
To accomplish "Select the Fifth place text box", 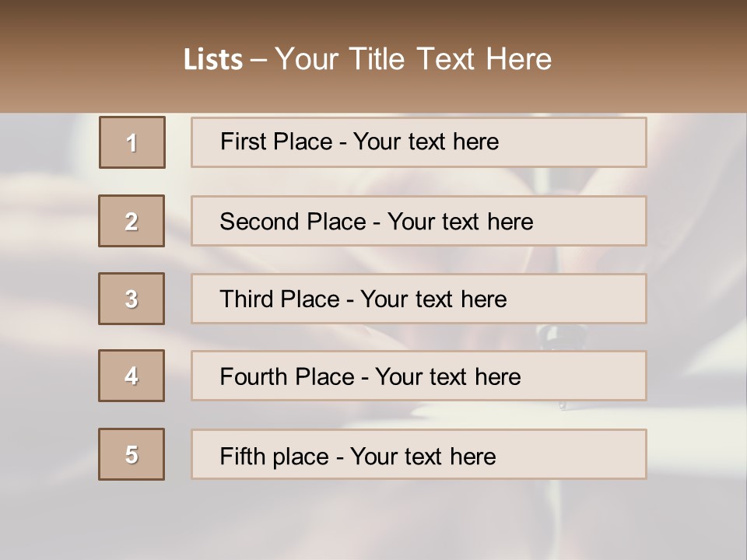I will click(419, 454).
